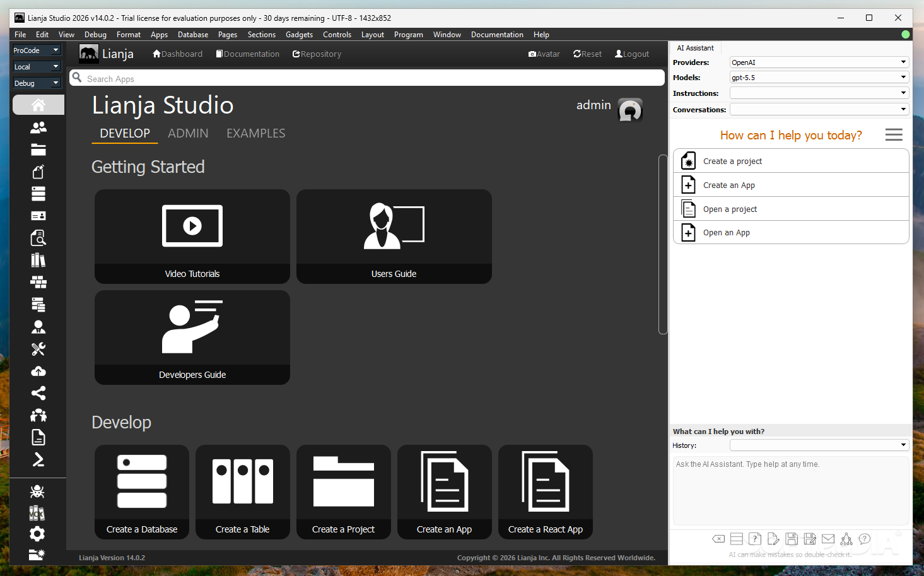The width and height of the screenshot is (924, 576).
Task: Click the Logout link
Action: click(x=632, y=54)
